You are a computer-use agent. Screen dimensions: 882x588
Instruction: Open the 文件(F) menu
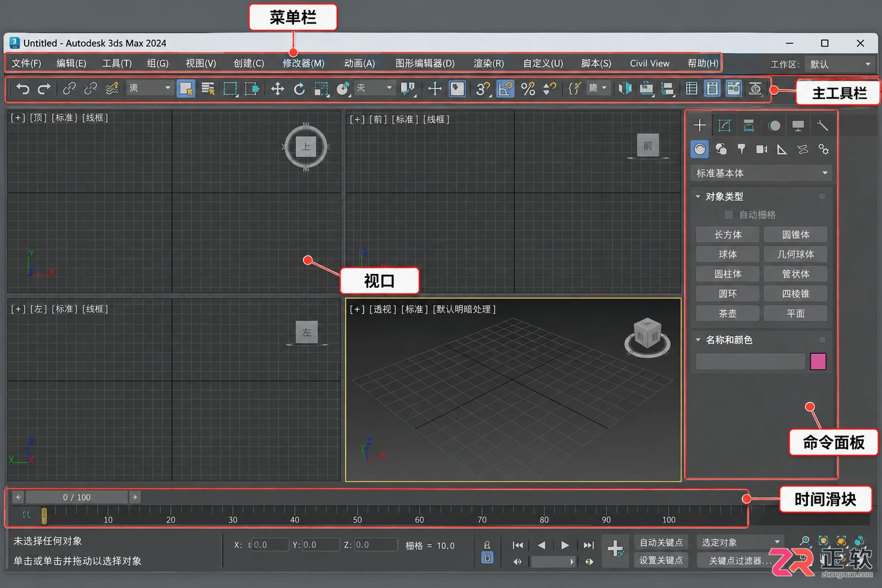click(26, 63)
